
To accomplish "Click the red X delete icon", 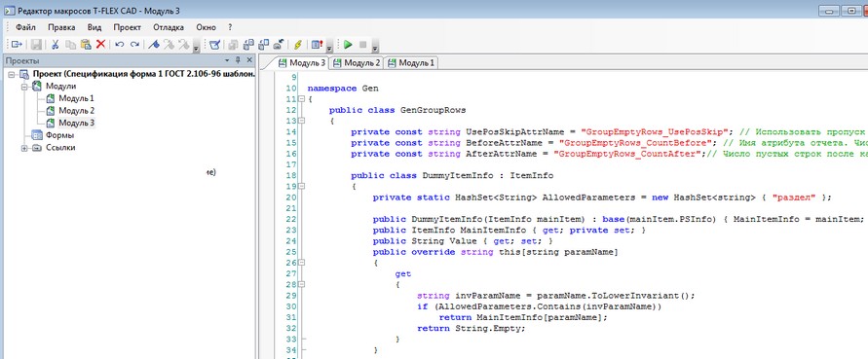I will [x=100, y=44].
